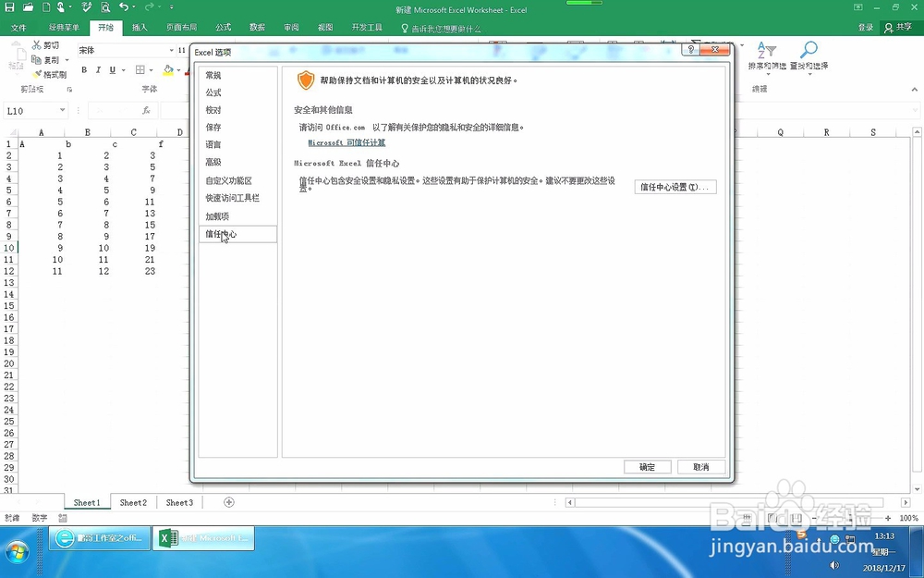Open the undo history dropdown arrow

point(134,7)
